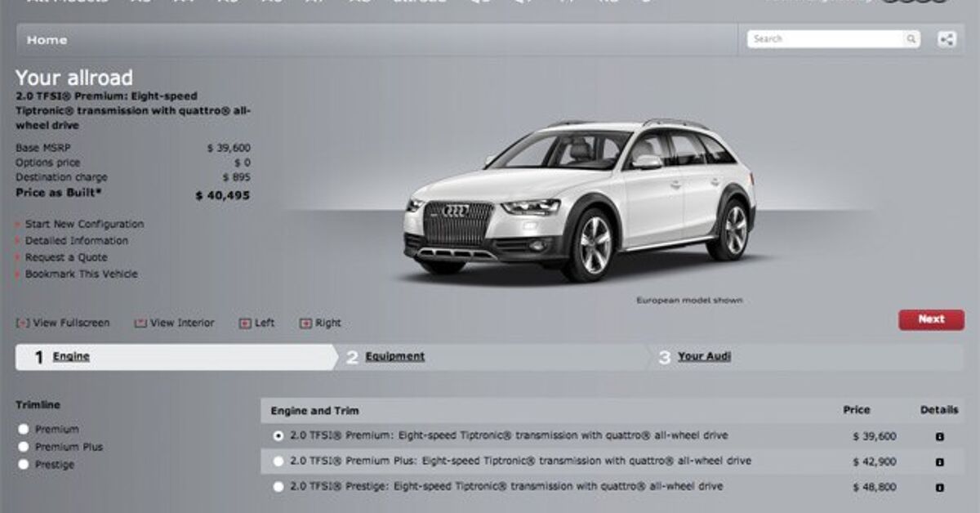Click the 'Engine and Trim' column header

pos(314,411)
